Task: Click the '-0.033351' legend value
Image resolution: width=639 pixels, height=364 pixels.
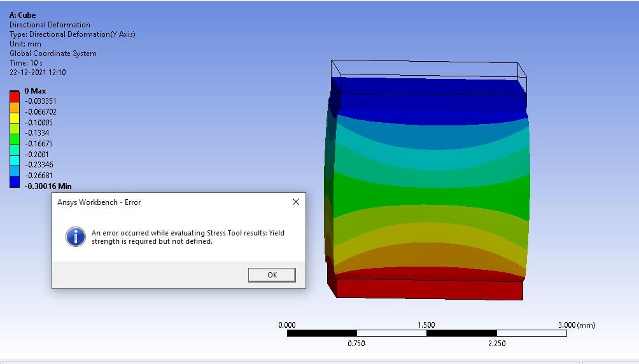Action: pos(41,101)
